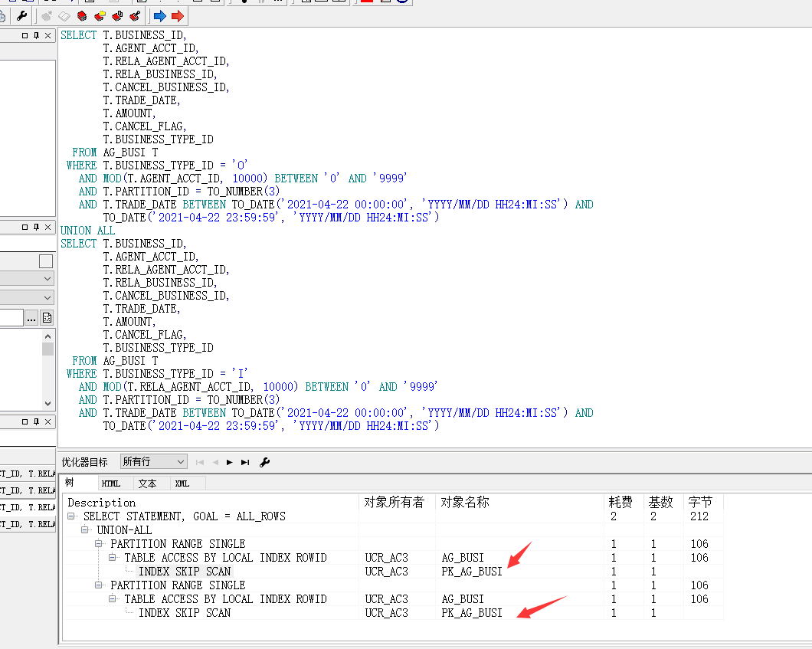Collapse the second PARTITION RANGE SINGLE node
The width and height of the screenshot is (812, 649).
pos(98,585)
